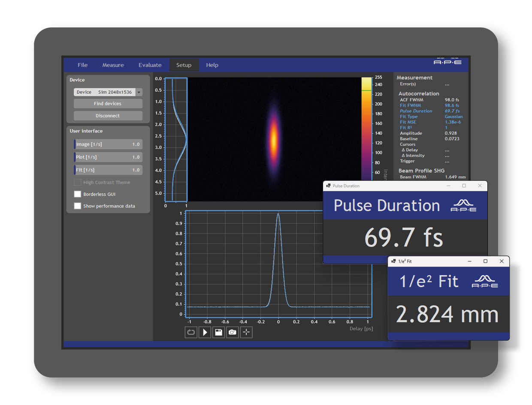This screenshot has height=405, width=532.
Task: Click the Image [1/s] rate field
Action: coord(108,144)
